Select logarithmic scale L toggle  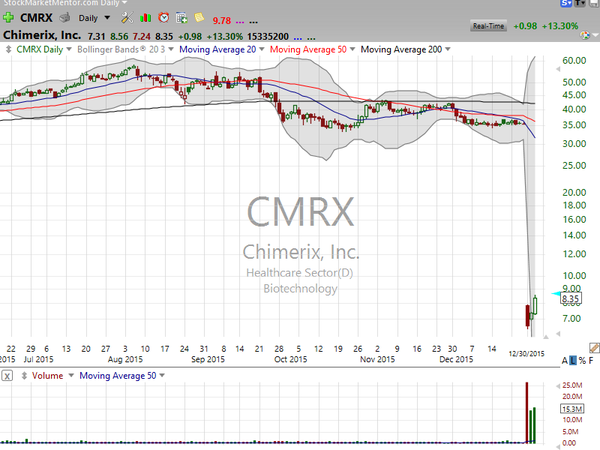tap(573, 360)
